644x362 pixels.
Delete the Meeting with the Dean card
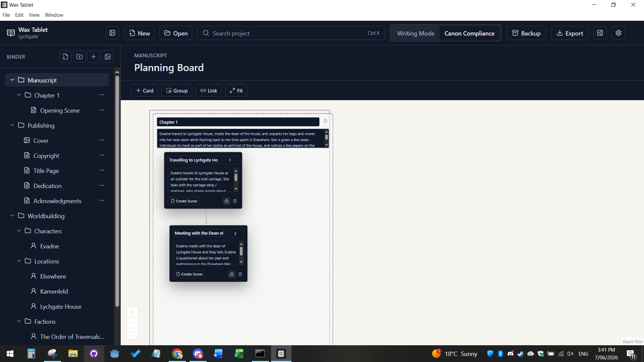(240, 274)
